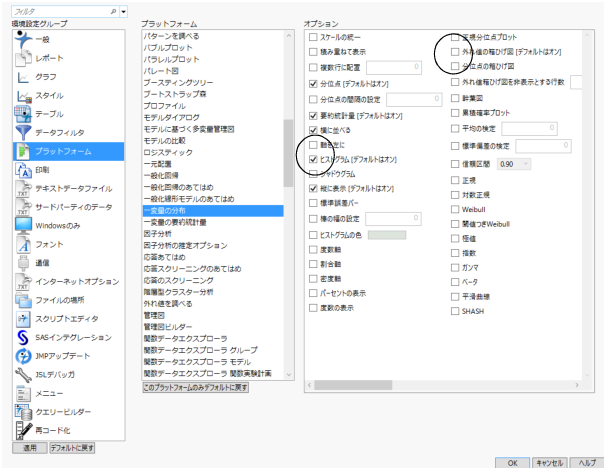Select the クエリービルダー icon
606x470 pixels.
(x=24, y=412)
